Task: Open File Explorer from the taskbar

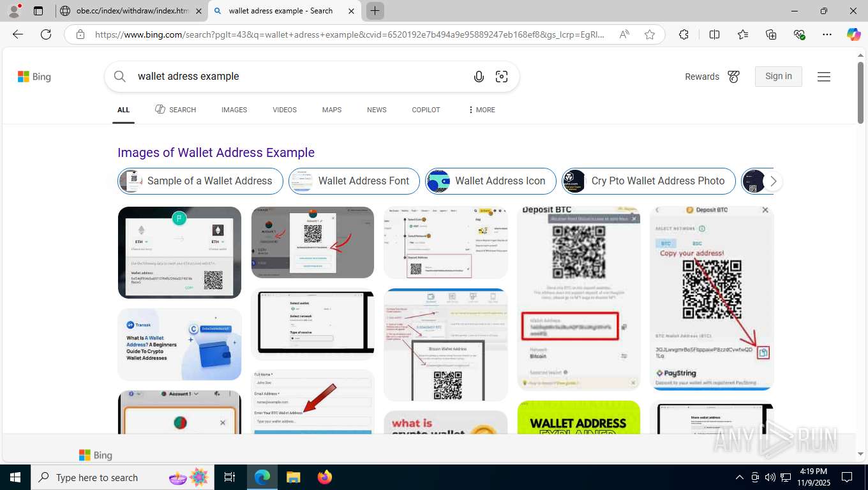Action: click(293, 477)
